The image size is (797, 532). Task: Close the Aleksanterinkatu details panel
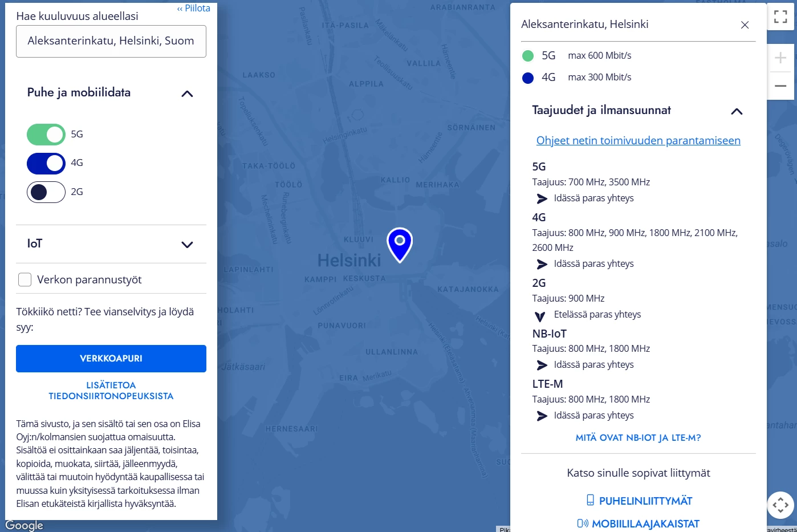pyautogui.click(x=745, y=25)
